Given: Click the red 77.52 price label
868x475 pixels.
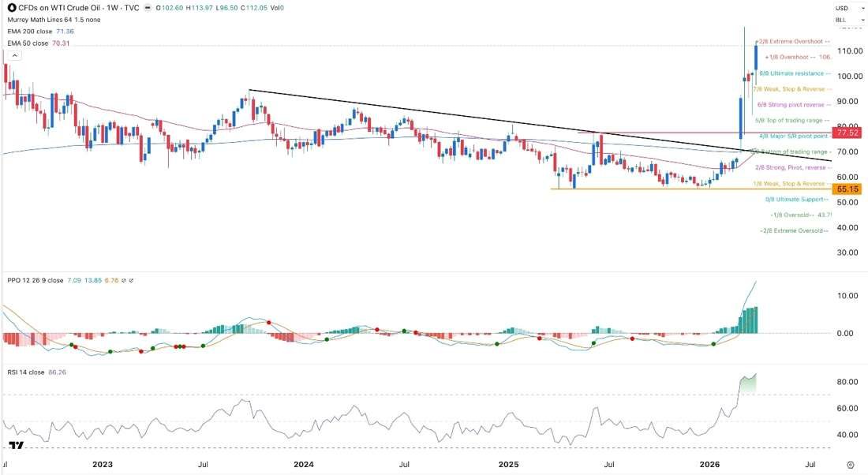Looking at the screenshot, I should tap(847, 133).
